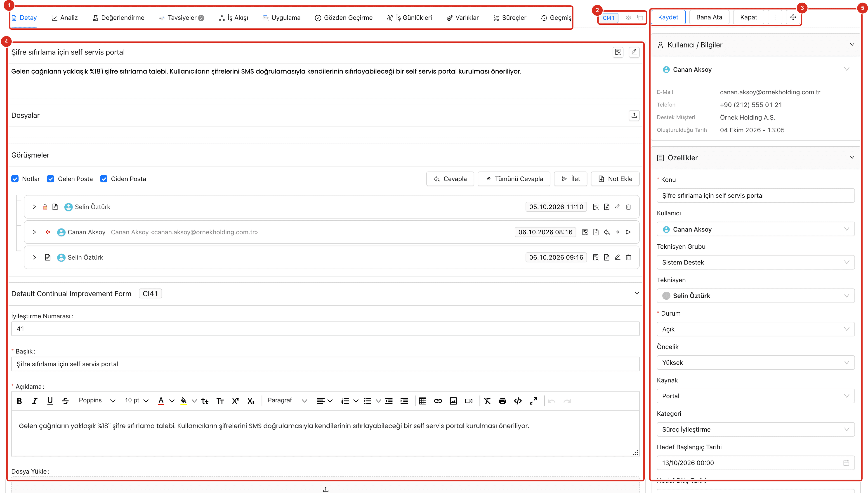Toggle strikethrough in the Açıklama editor
The width and height of the screenshot is (868, 493).
65,401
